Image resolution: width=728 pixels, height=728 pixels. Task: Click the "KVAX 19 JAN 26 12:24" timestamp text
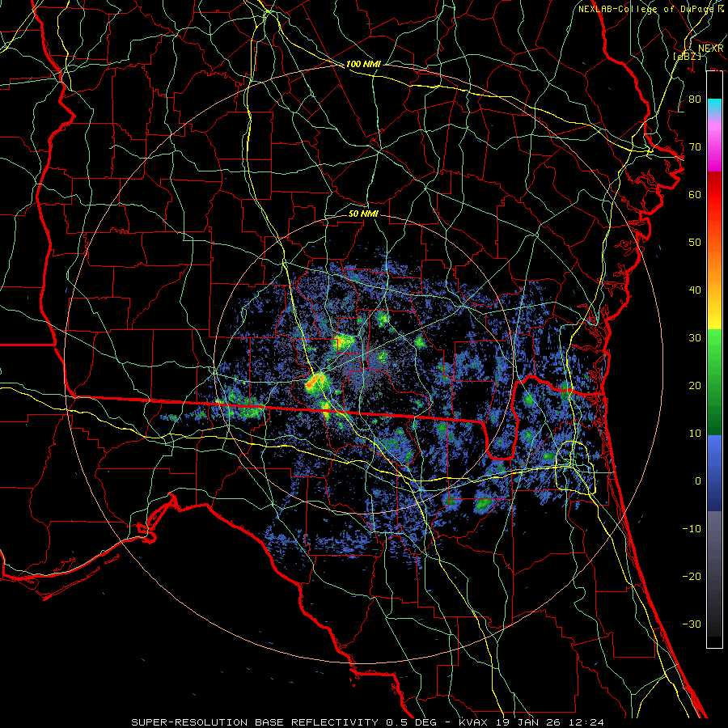[531, 722]
